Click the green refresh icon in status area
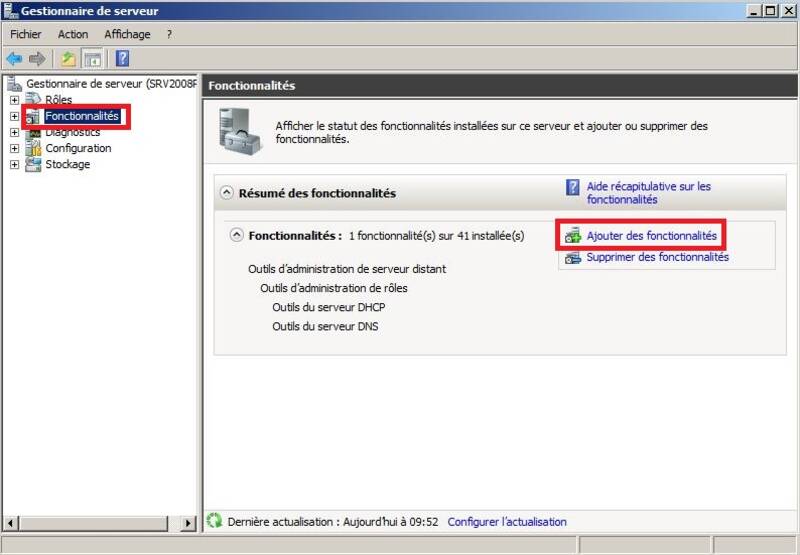Viewport: 800px width, 555px height. (214, 521)
